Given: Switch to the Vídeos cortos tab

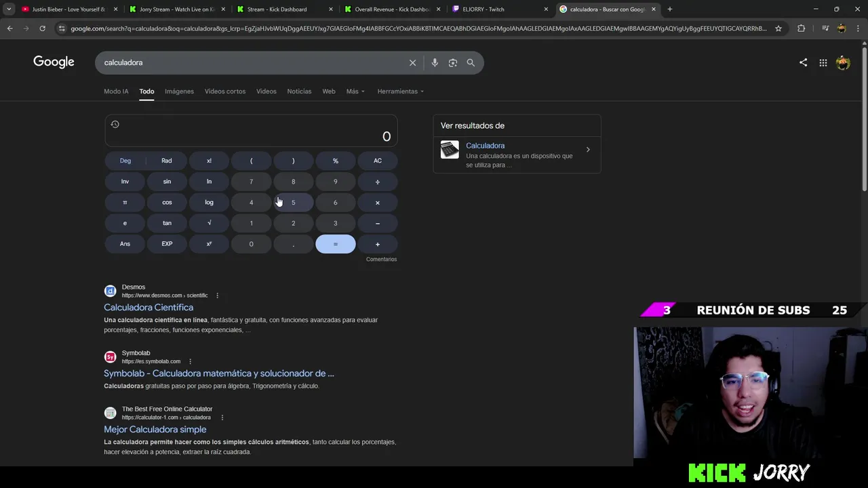Looking at the screenshot, I should (225, 91).
